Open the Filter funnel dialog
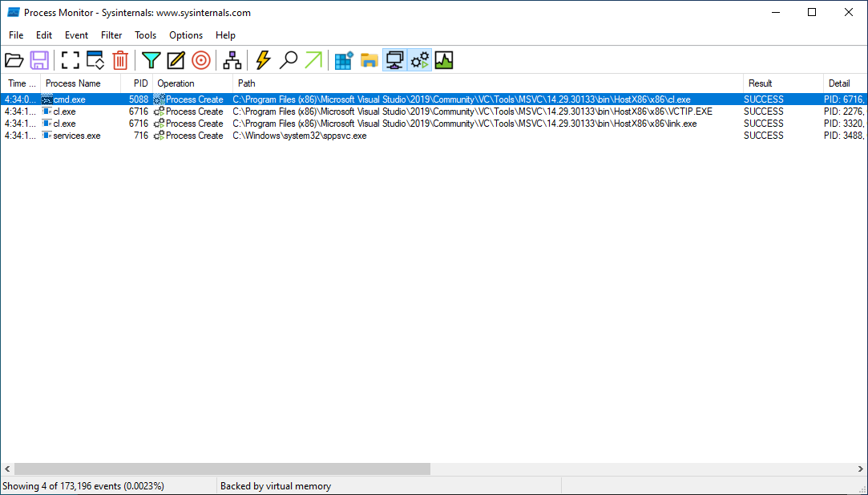 point(151,60)
